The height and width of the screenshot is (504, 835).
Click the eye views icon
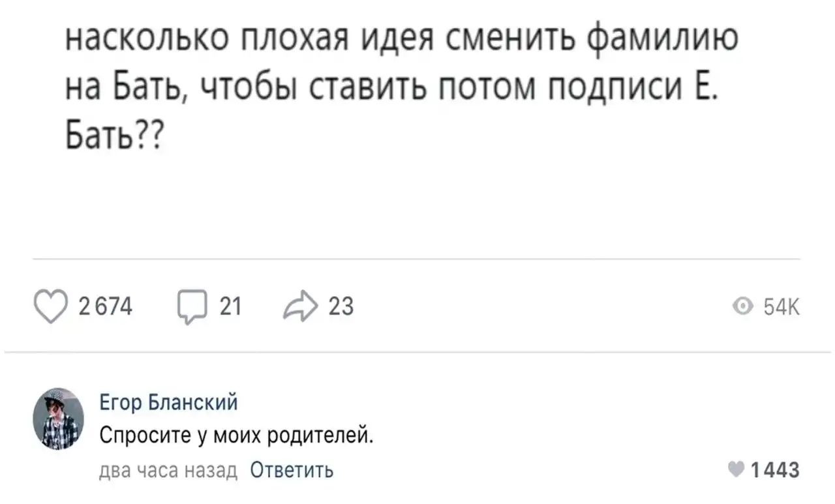[742, 306]
